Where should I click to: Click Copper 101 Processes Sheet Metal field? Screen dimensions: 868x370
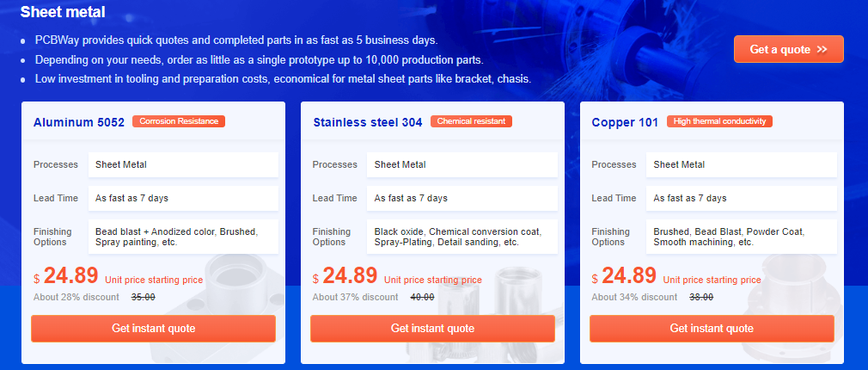(741, 165)
